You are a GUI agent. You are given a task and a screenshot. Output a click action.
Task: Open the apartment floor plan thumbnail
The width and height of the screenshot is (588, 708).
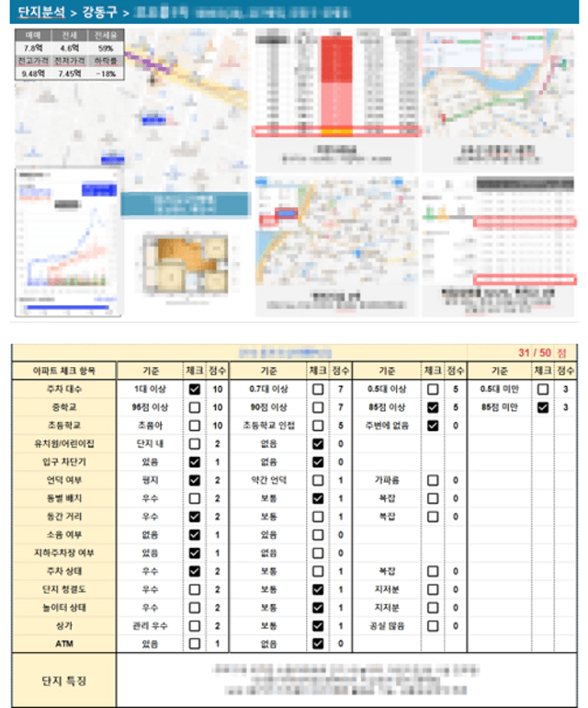click(x=185, y=264)
